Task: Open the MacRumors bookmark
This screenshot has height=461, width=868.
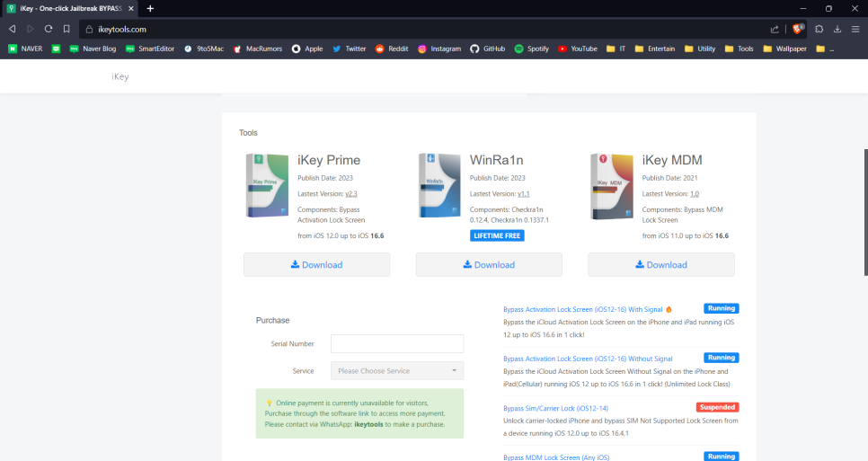Action: (x=257, y=49)
